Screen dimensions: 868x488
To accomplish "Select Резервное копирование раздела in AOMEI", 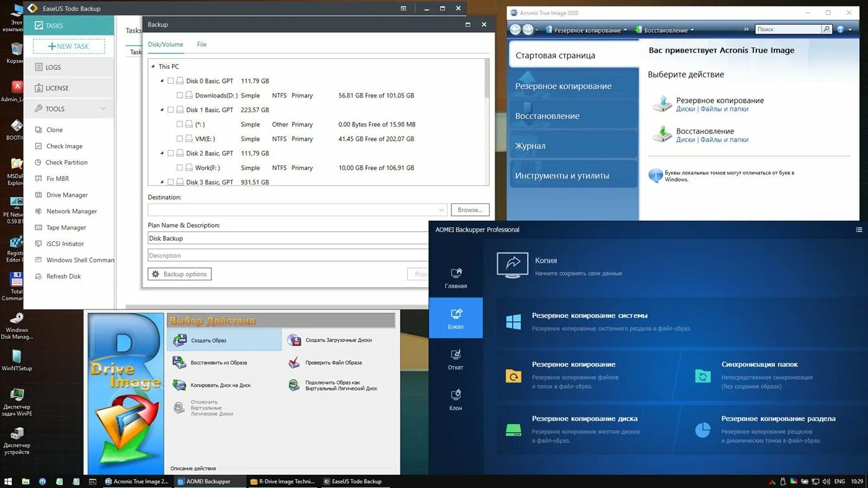I will [778, 419].
